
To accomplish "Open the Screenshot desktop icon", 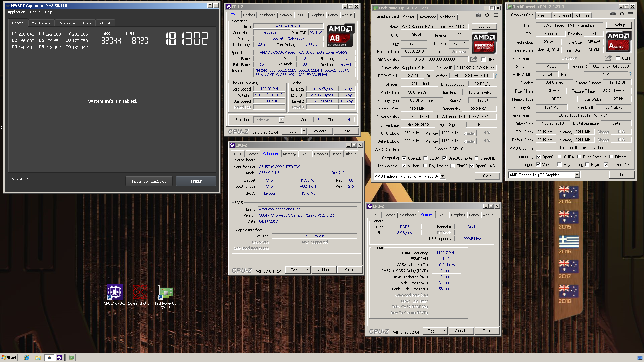I will 140,295.
